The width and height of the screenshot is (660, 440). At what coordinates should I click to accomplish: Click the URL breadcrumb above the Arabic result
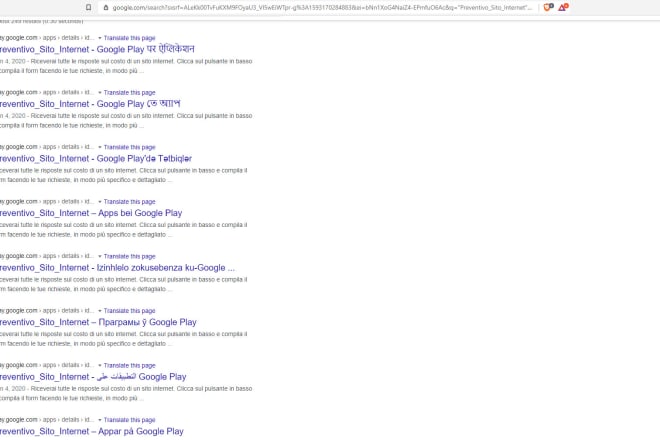point(47,365)
